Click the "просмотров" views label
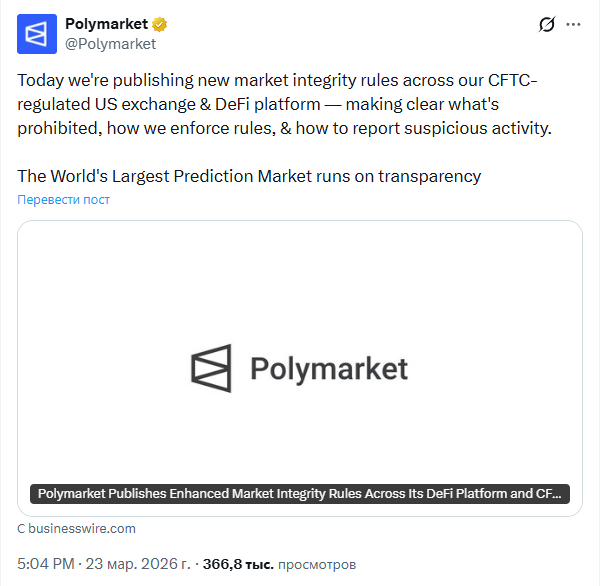Viewport: 600px width, 586px height. (x=316, y=565)
